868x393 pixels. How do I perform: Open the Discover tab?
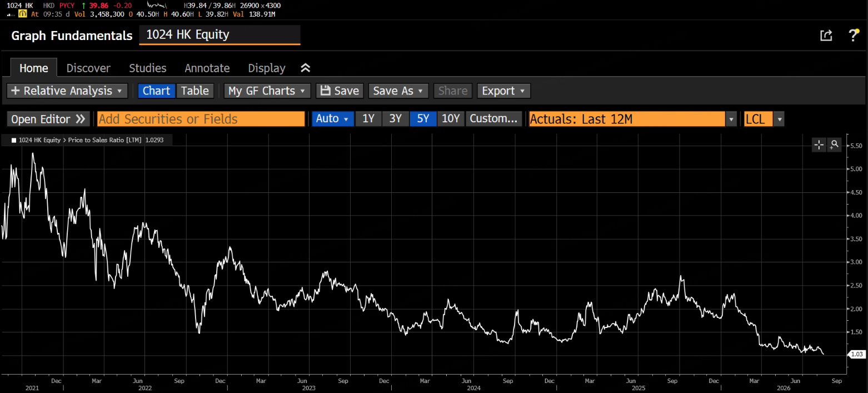coord(88,68)
